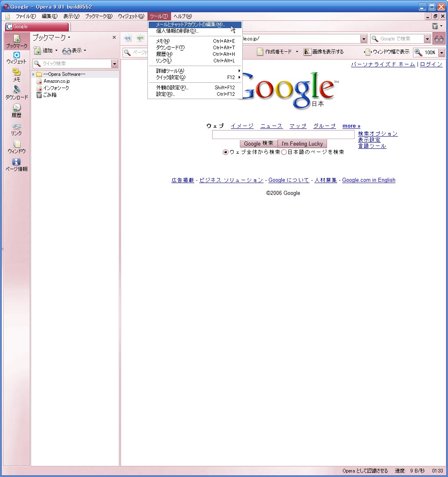Click the bookmark view (表示) glasses icon
The height and width of the screenshot is (477, 448).
(66, 51)
